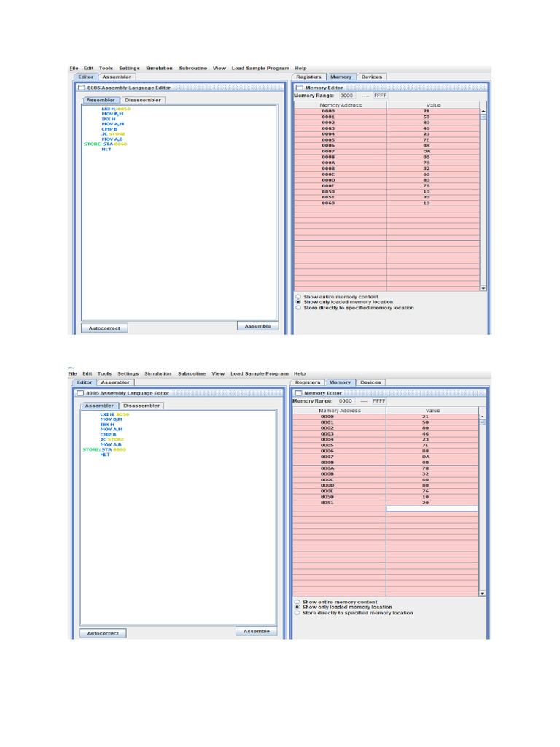This screenshot has width=560, height=747.
Task: Select 'Store directly to specified memory location', bottom screenshot
Action: (x=297, y=613)
